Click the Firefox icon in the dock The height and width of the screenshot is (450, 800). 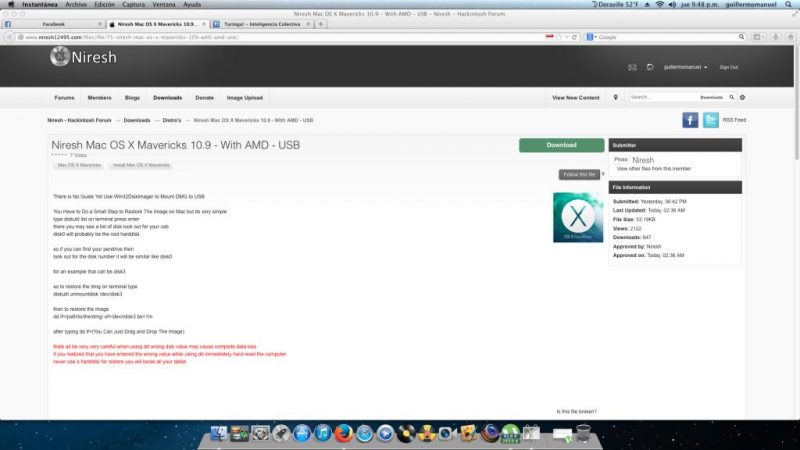tap(343, 433)
